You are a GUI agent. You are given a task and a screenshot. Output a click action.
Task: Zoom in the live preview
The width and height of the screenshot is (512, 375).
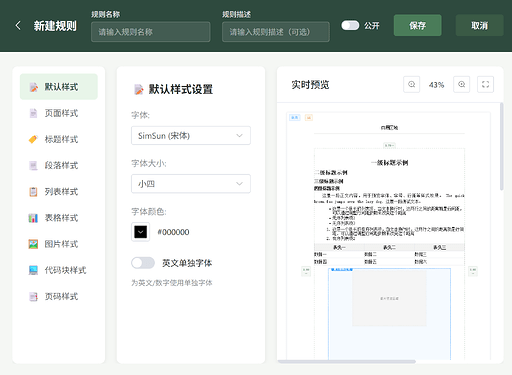coord(462,84)
